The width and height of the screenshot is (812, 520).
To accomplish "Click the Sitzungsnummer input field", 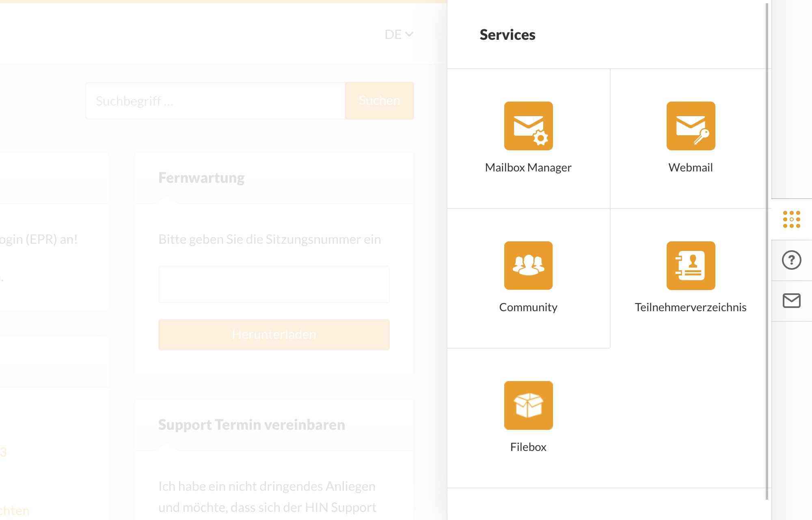I will pyautogui.click(x=274, y=284).
